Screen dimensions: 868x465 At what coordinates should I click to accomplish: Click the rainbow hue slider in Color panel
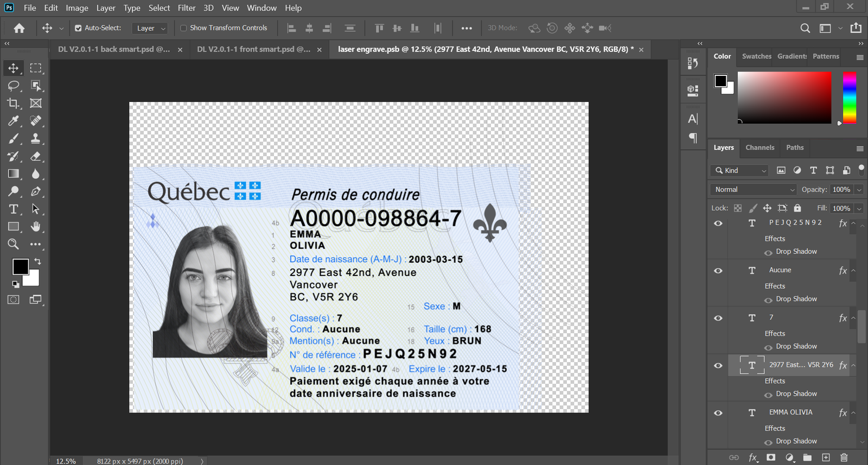(x=850, y=98)
